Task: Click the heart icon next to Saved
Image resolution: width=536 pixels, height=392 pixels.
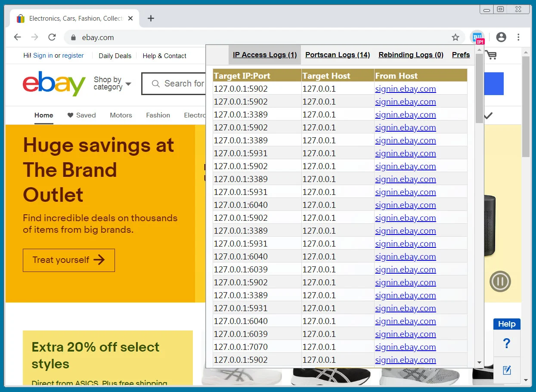Action: [x=69, y=115]
